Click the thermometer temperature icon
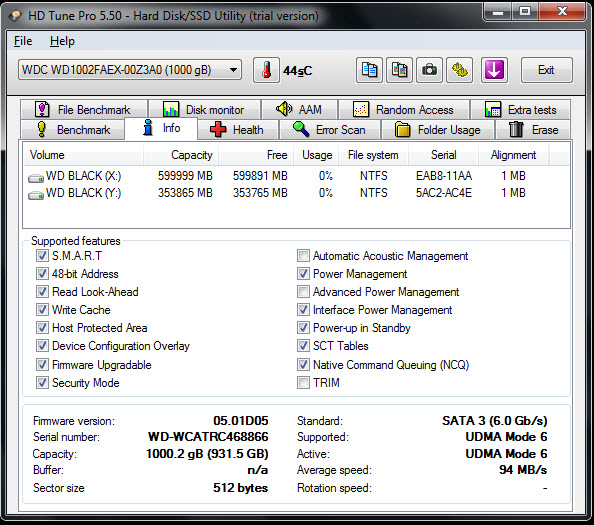 click(x=266, y=70)
